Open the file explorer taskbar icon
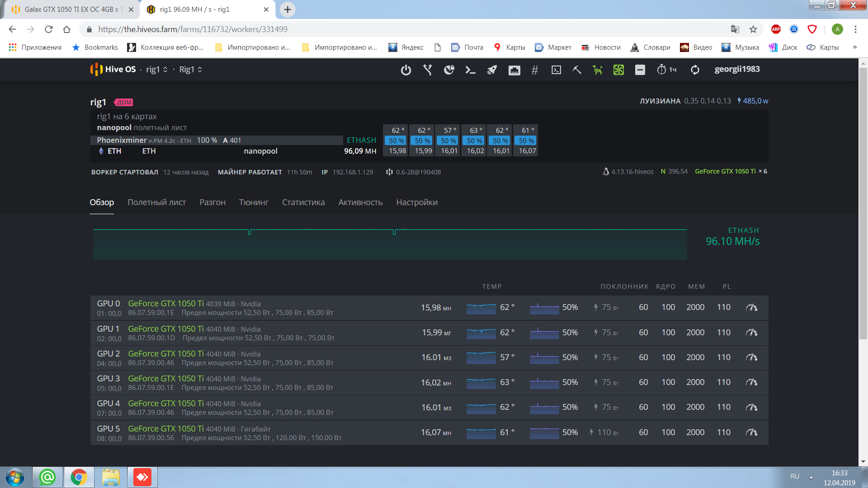Viewport: 868px width, 488px height. tap(111, 477)
